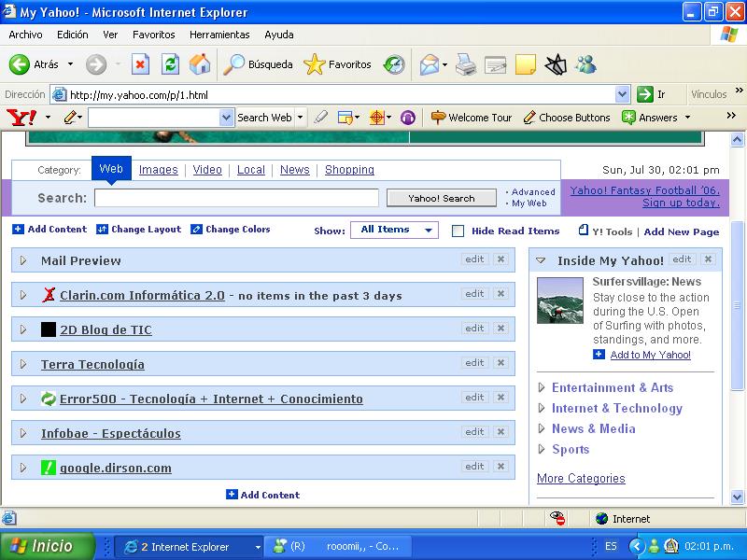Switch to the Internet Explorer taskbar group
This screenshot has width=747, height=560.
coord(190,547)
